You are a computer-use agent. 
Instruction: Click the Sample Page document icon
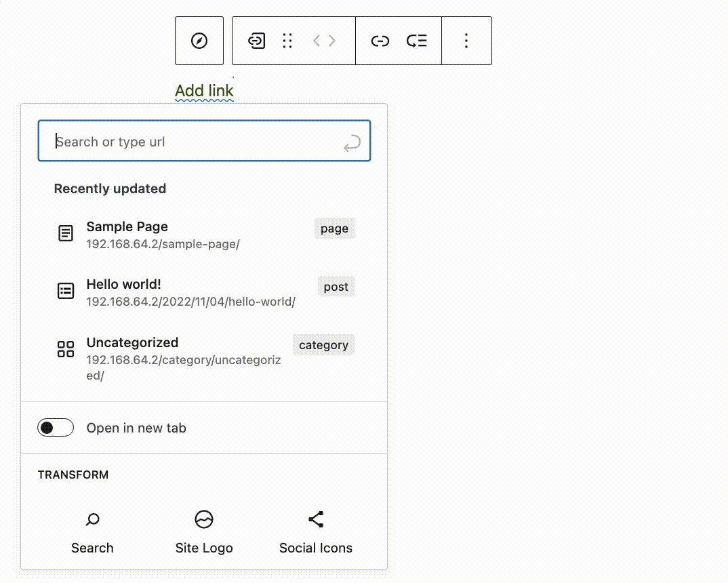coord(65,233)
